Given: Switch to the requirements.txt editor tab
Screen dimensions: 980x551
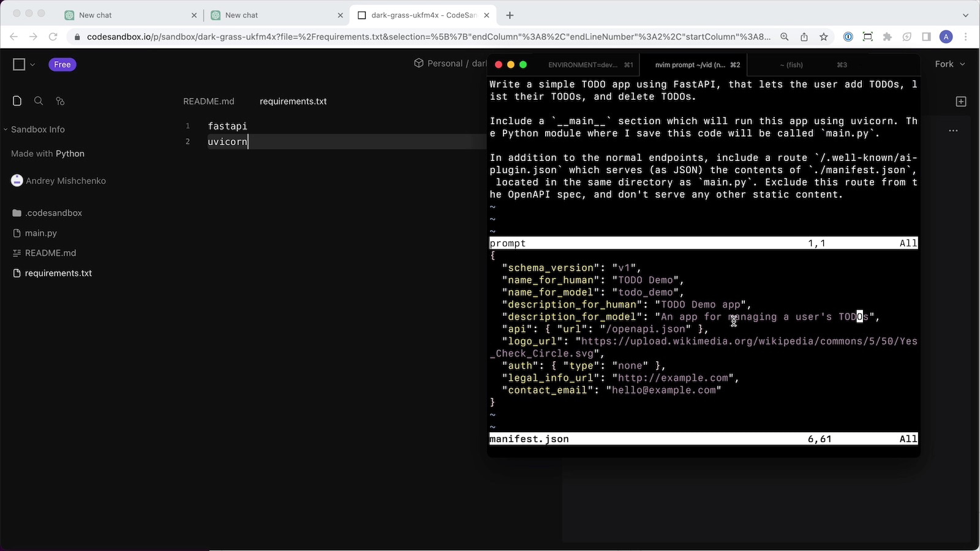Looking at the screenshot, I should (x=293, y=101).
